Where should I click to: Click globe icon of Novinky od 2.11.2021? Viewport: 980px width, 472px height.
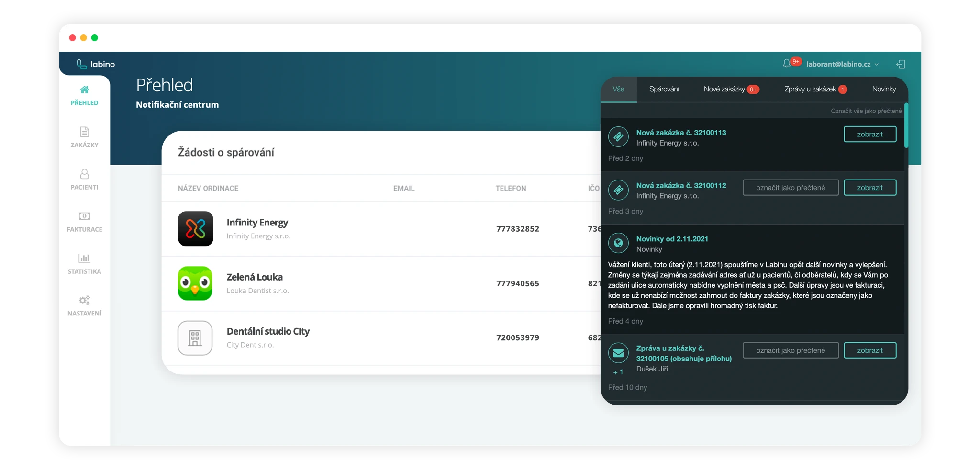pos(618,243)
